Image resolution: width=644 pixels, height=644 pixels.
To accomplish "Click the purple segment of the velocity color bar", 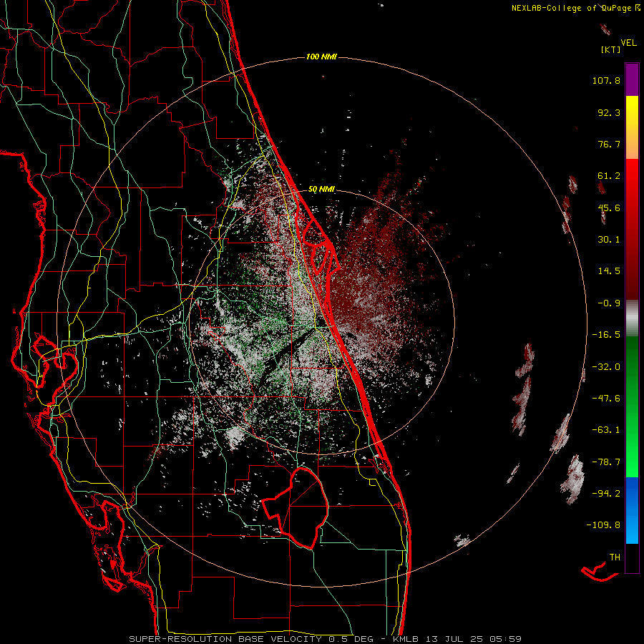I will pos(632,80).
